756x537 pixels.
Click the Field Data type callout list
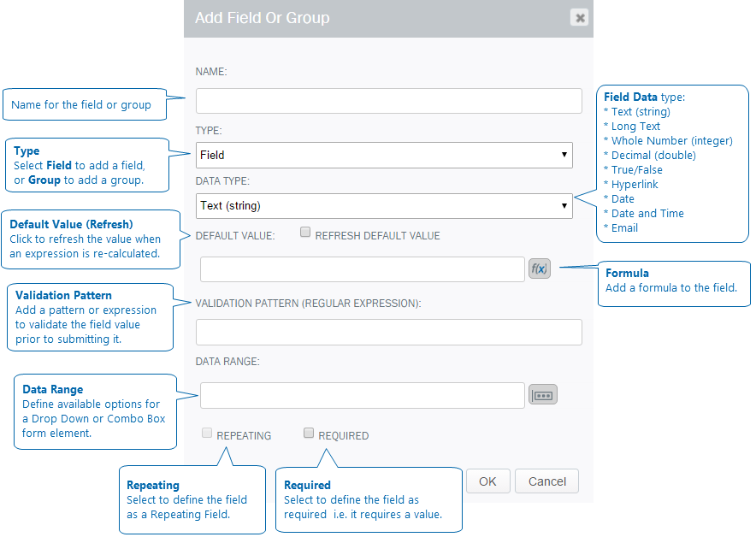pyautogui.click(x=672, y=162)
